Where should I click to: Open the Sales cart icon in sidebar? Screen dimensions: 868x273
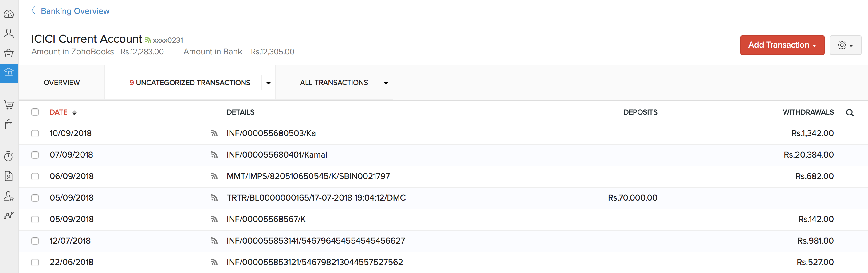pos(9,105)
